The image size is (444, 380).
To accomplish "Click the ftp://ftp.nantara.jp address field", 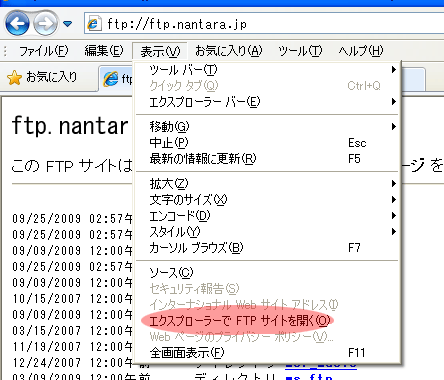I will pyautogui.click(x=264, y=24).
